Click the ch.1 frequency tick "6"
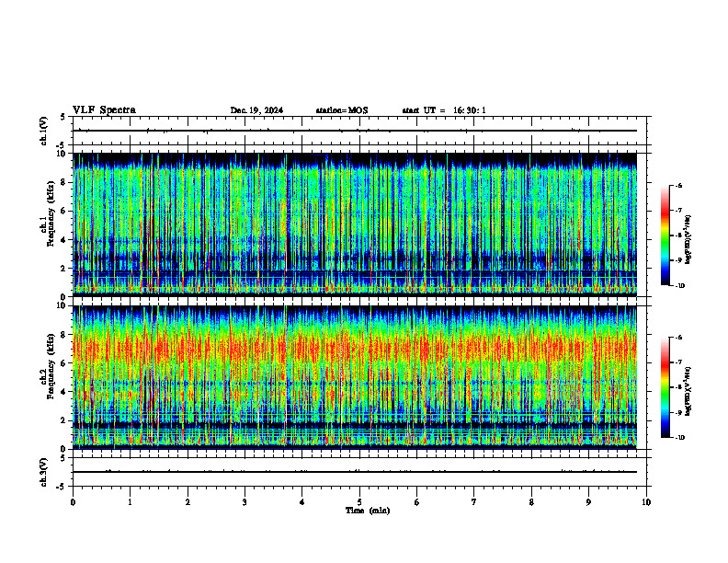 coord(64,211)
